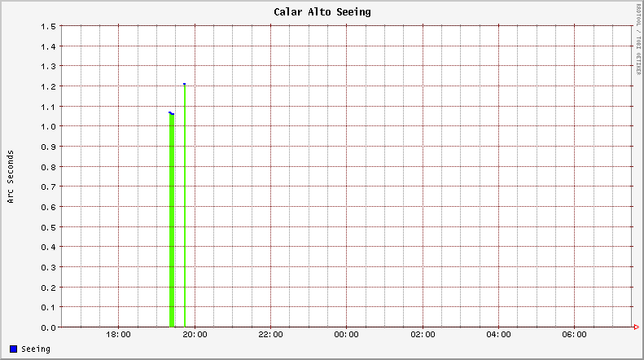644x360 pixels.
Task: Select the 00:00 midnight time label
Action: point(346,335)
